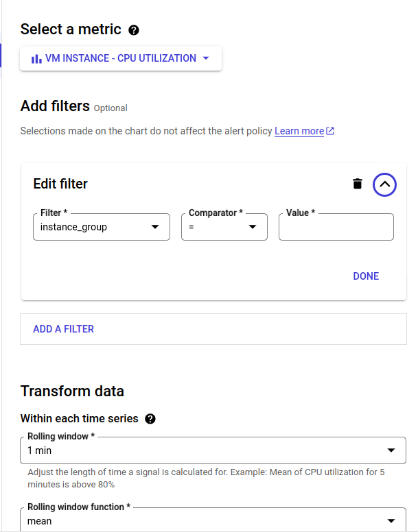Delete the filter with the trash icon
This screenshot has width=418, height=532.
pos(357,184)
